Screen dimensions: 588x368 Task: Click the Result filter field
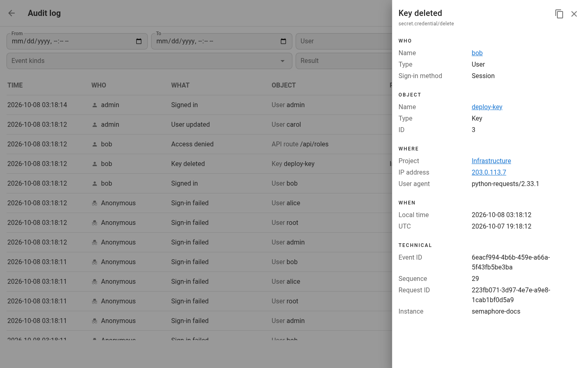[x=344, y=61]
